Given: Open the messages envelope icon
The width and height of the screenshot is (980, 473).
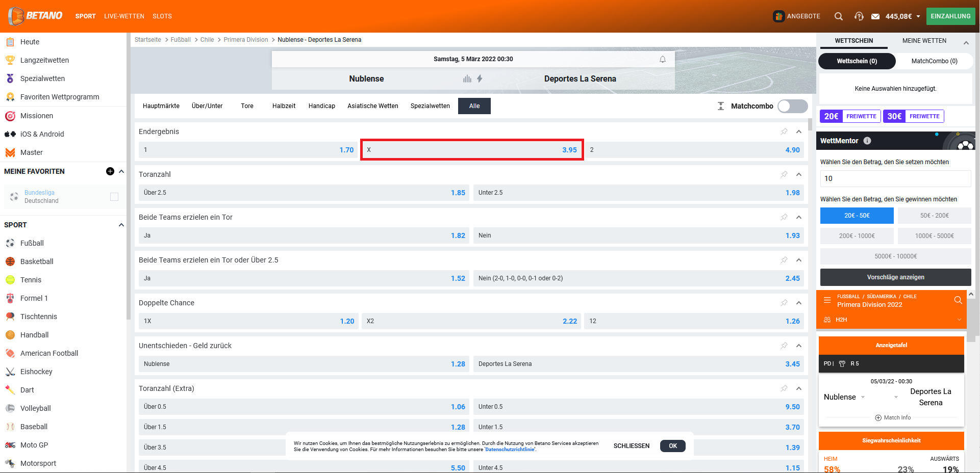Looking at the screenshot, I should (x=875, y=16).
